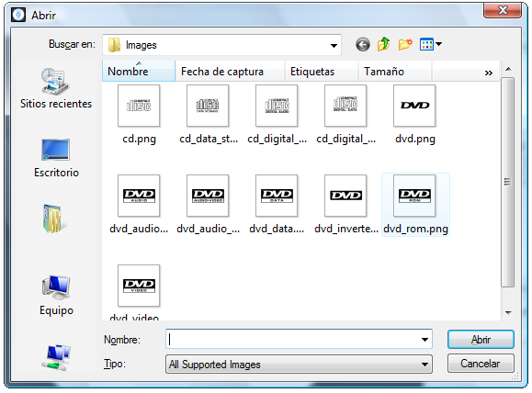532x393 pixels.
Task: Select the dvd.png thumbnail
Action: [x=414, y=106]
